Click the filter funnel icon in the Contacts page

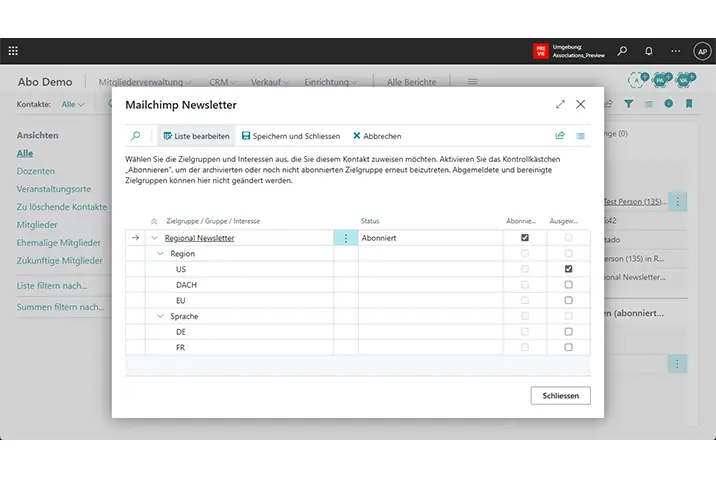point(628,104)
